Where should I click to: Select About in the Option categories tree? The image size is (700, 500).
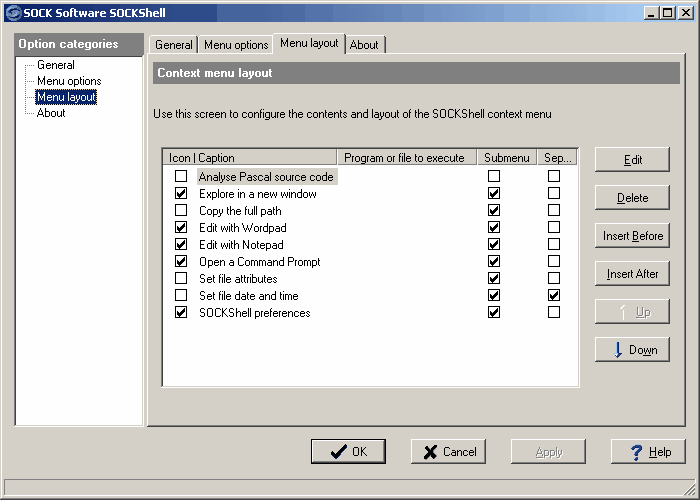pos(51,113)
